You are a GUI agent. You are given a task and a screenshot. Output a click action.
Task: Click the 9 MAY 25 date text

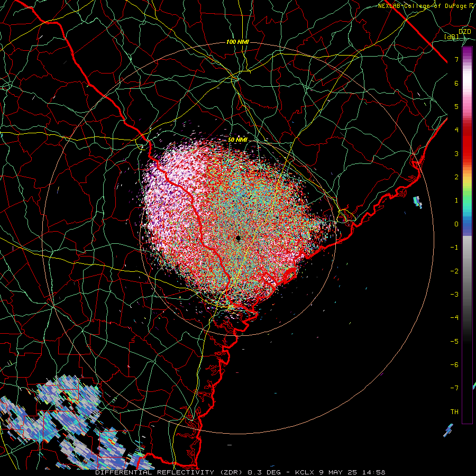[x=337, y=472]
